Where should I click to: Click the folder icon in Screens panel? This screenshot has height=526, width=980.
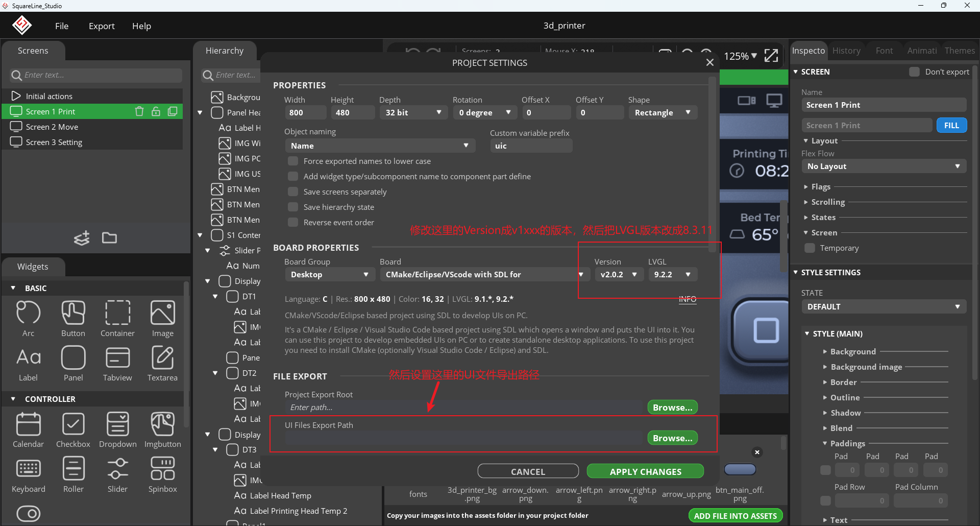(109, 238)
